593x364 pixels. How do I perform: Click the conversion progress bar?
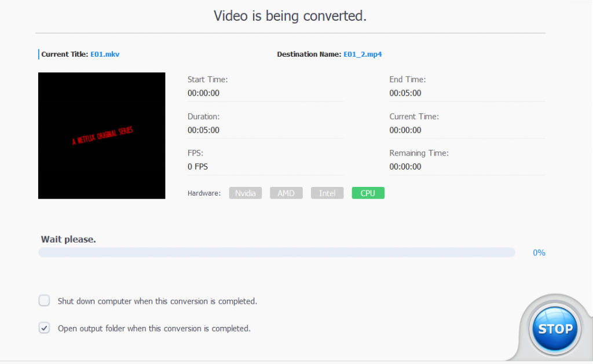pos(276,252)
